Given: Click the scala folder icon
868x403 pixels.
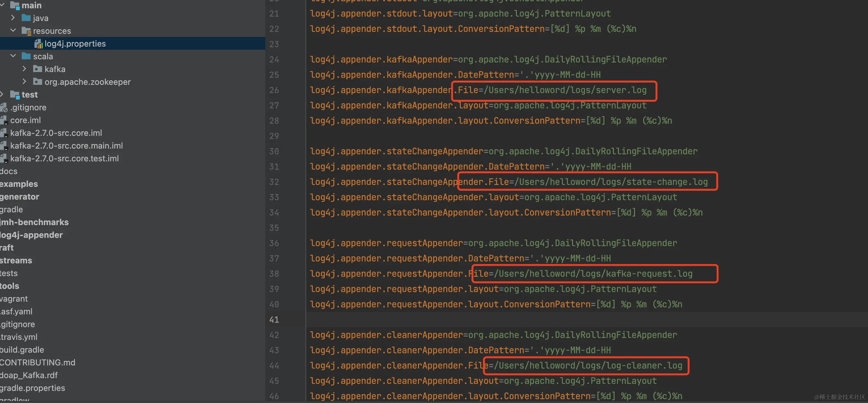Looking at the screenshot, I should click(26, 56).
